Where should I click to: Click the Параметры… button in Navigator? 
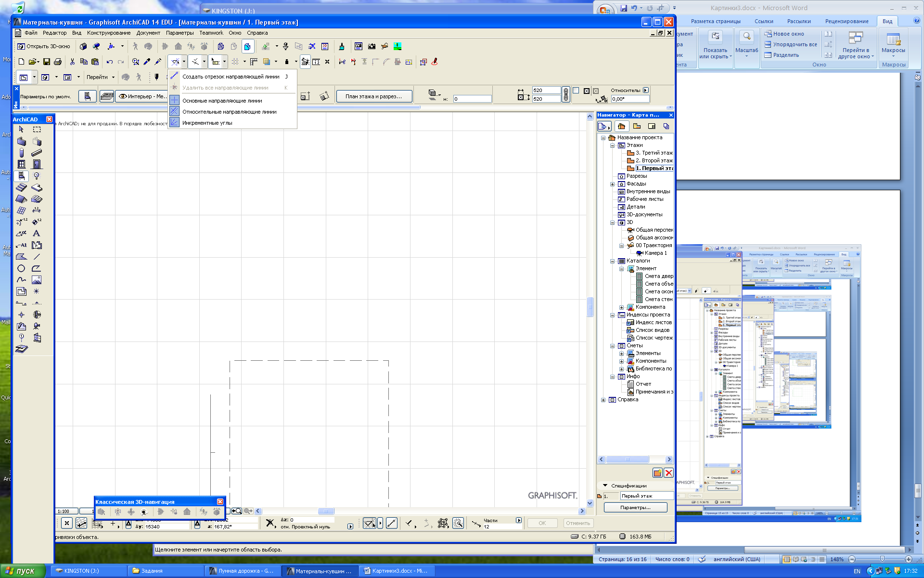coord(635,507)
